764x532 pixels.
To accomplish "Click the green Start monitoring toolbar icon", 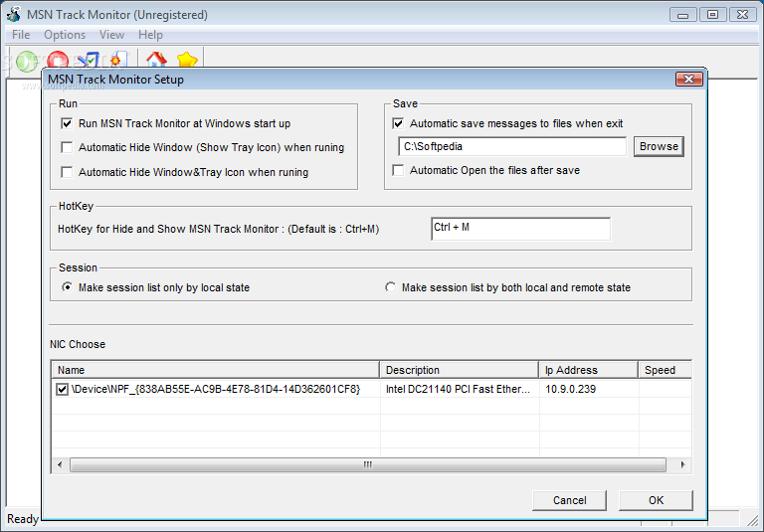I will [26, 60].
